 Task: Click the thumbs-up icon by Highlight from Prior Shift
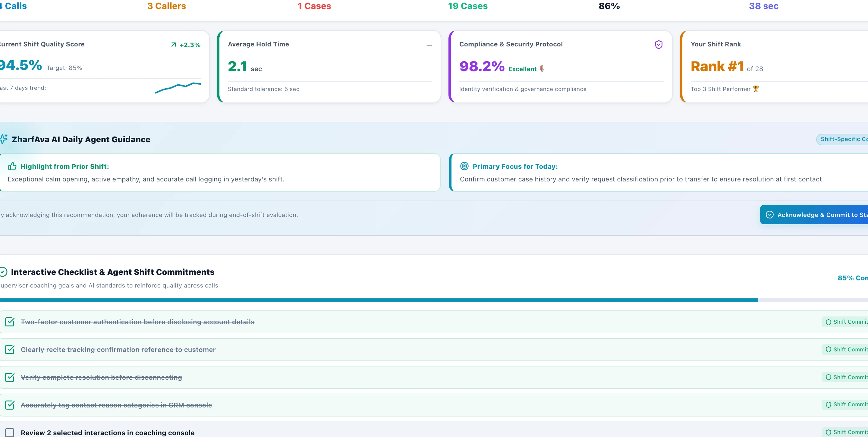(12, 166)
